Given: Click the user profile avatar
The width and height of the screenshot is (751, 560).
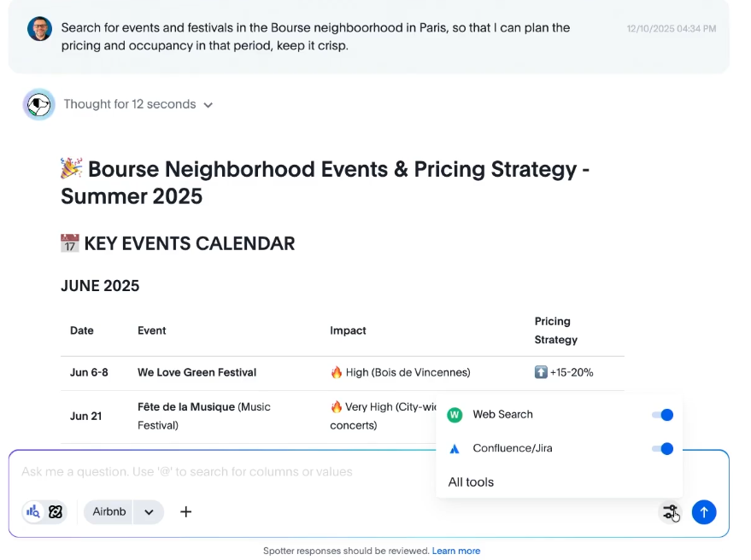Looking at the screenshot, I should coord(39,29).
